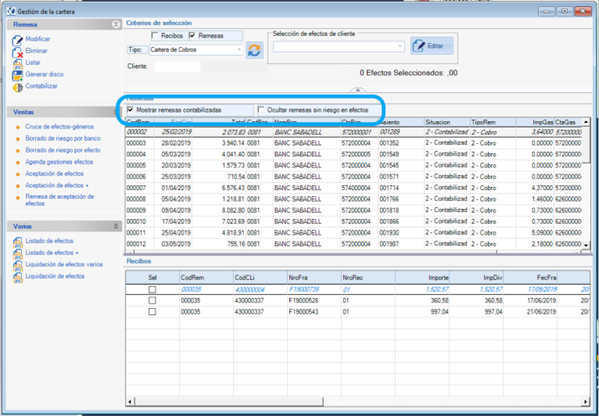
Task: Click Contabilizar link text
Action: coord(42,86)
